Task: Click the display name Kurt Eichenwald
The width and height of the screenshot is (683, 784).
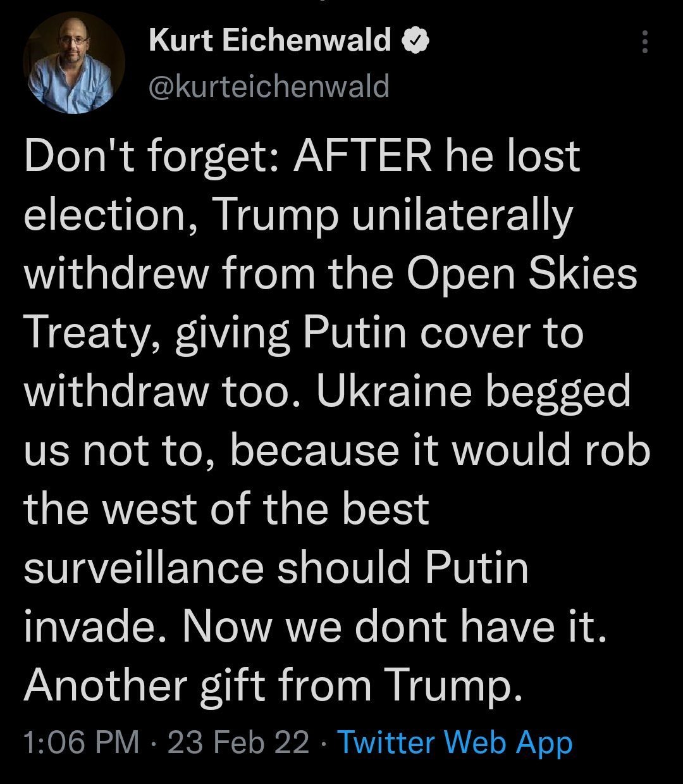Action: click(x=270, y=41)
